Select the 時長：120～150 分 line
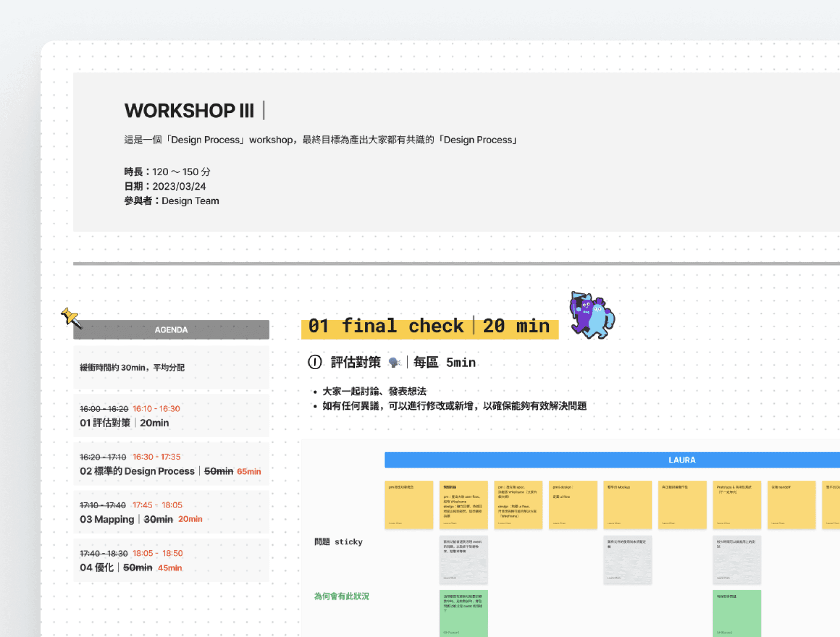This screenshot has width=840, height=637. point(167,172)
